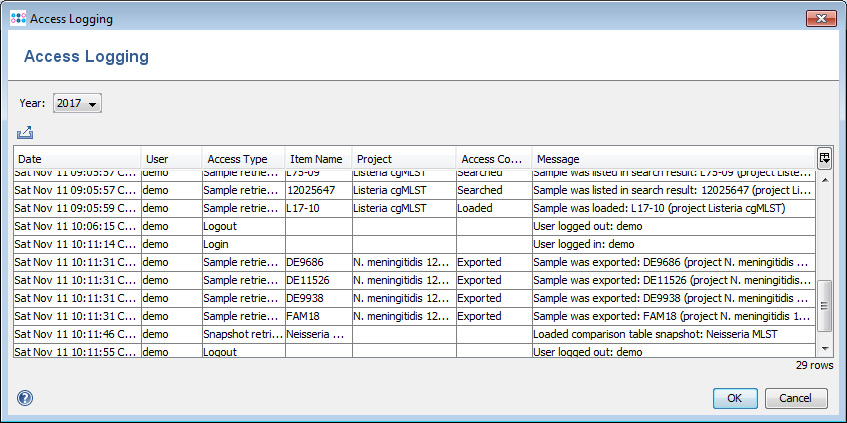This screenshot has height=423, width=847.
Task: Sort by the Date column header
Action: [x=76, y=159]
